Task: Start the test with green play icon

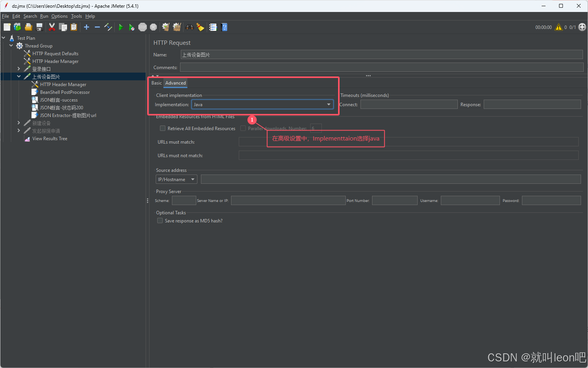Action: tap(121, 27)
